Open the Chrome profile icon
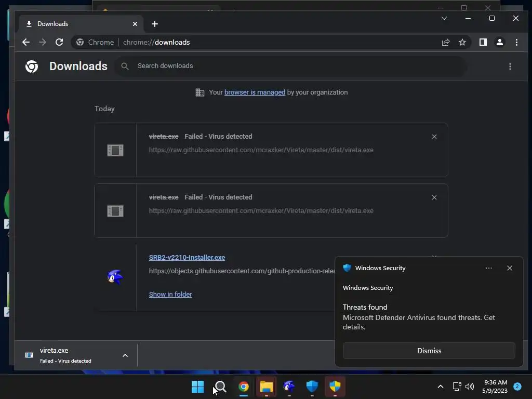This screenshot has height=399, width=532. click(x=500, y=42)
